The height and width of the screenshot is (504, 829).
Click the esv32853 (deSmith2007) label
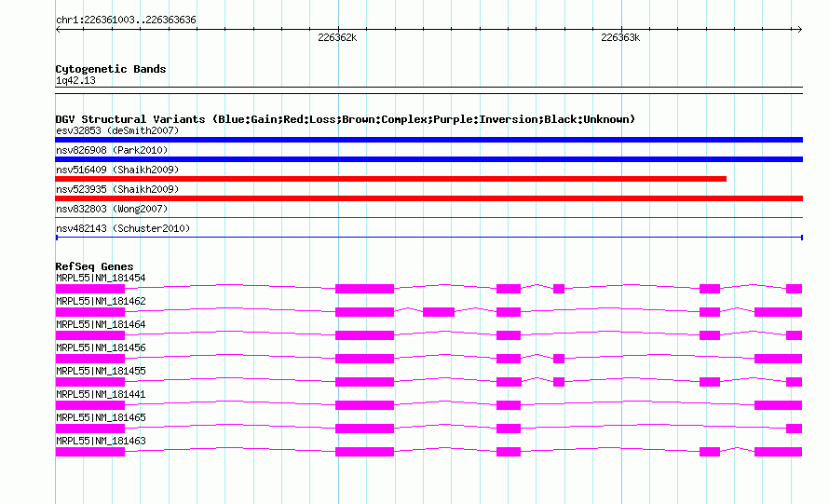pyautogui.click(x=117, y=130)
